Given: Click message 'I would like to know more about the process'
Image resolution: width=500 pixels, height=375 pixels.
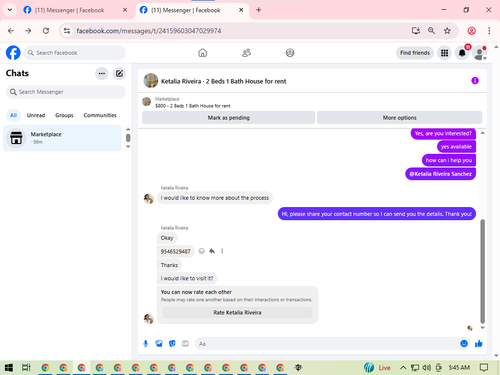Looking at the screenshot, I should tap(215, 198).
